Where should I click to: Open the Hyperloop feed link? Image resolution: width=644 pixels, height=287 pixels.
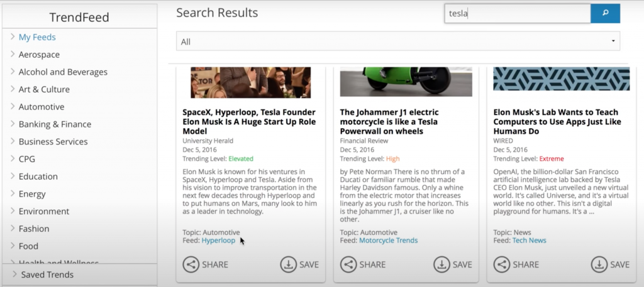(218, 241)
